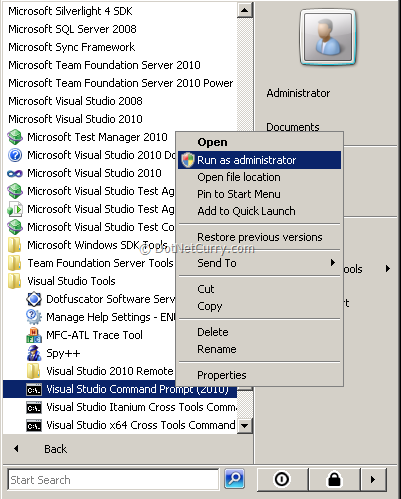The image size is (401, 499).
Task: Lock the computer with the padlock button
Action: click(x=334, y=479)
